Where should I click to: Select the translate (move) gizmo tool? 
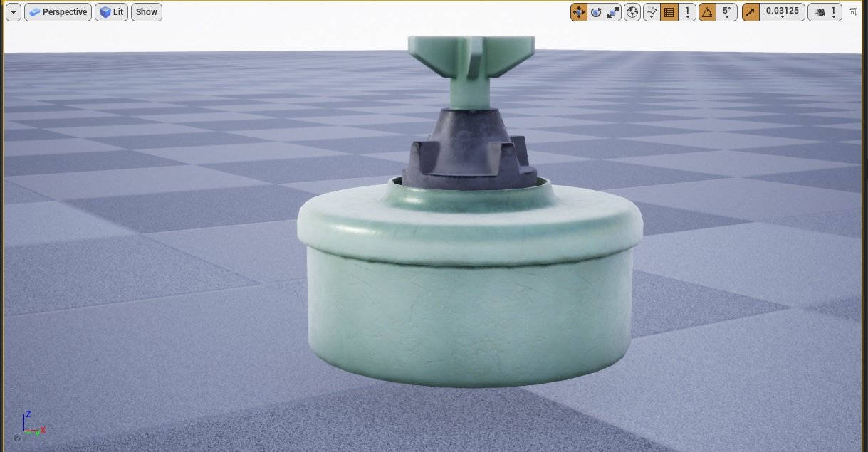coord(578,12)
